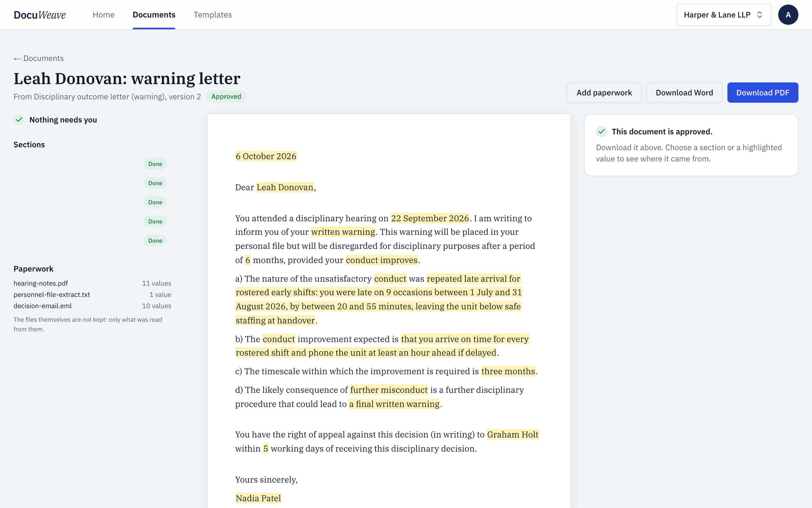Click highlighted "three months" timescale
Screen dimensions: 812x508
(x=508, y=371)
